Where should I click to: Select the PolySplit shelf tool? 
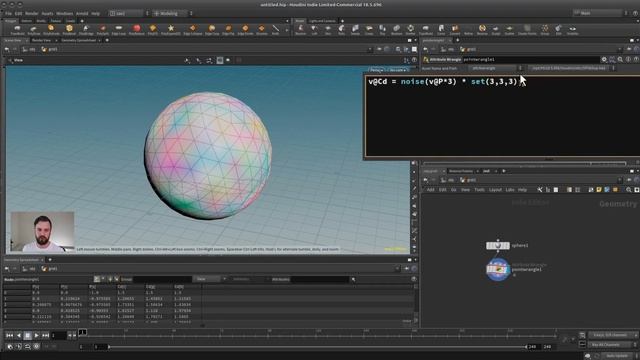coord(102,30)
